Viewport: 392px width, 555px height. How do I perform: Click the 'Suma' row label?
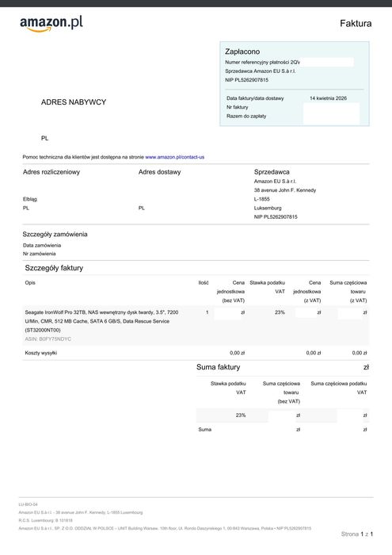(x=204, y=430)
